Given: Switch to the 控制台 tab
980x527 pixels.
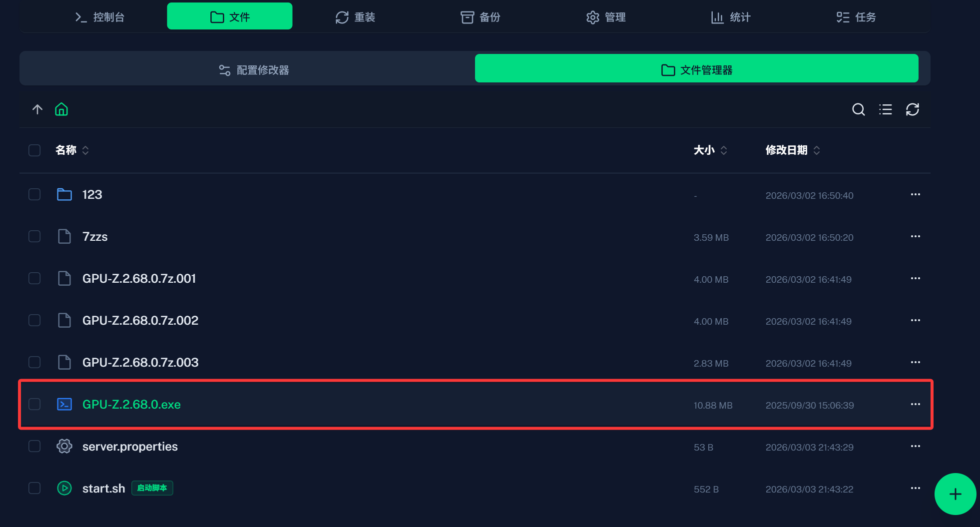Looking at the screenshot, I should 99,17.
